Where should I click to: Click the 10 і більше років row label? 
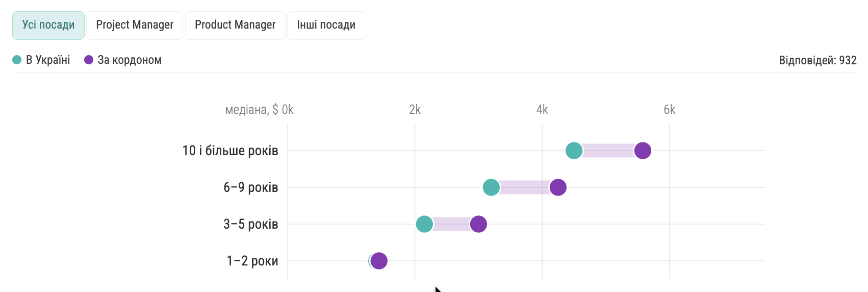(x=230, y=151)
